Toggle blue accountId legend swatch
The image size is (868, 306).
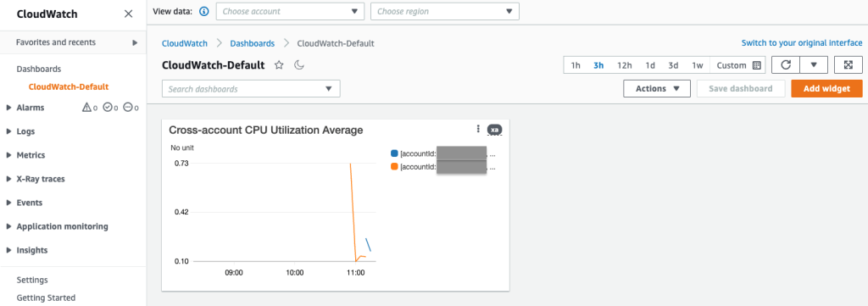394,153
